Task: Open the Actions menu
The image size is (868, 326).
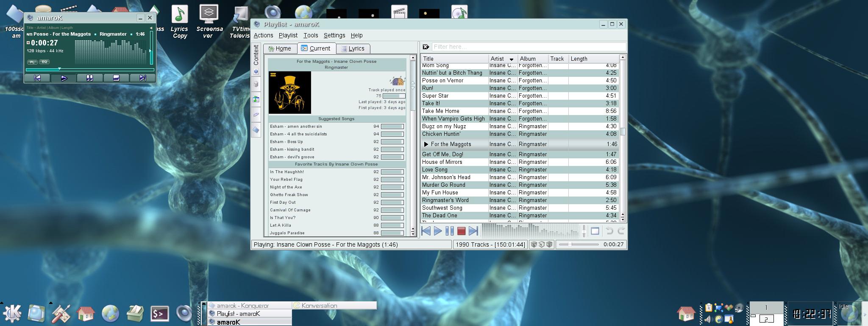Action: coord(263,35)
